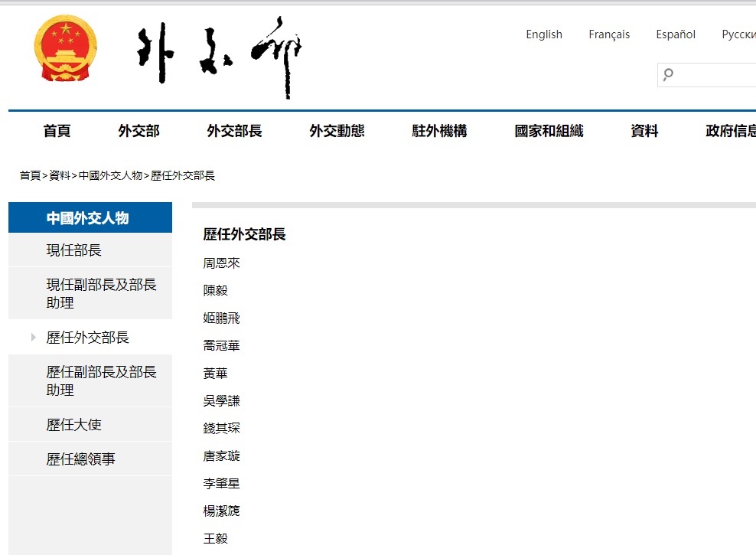
Task: Click the 中國外交人物 sidebar header
Action: pos(90,217)
